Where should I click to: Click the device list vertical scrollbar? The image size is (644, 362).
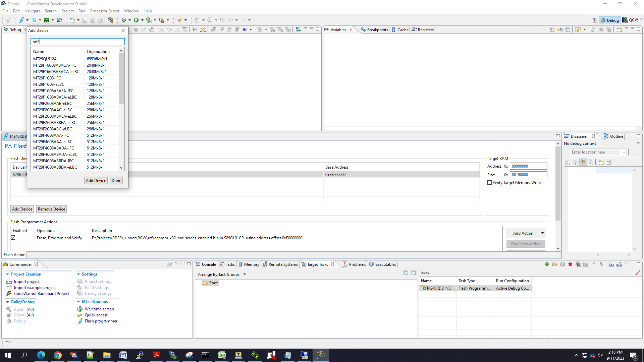(x=121, y=79)
